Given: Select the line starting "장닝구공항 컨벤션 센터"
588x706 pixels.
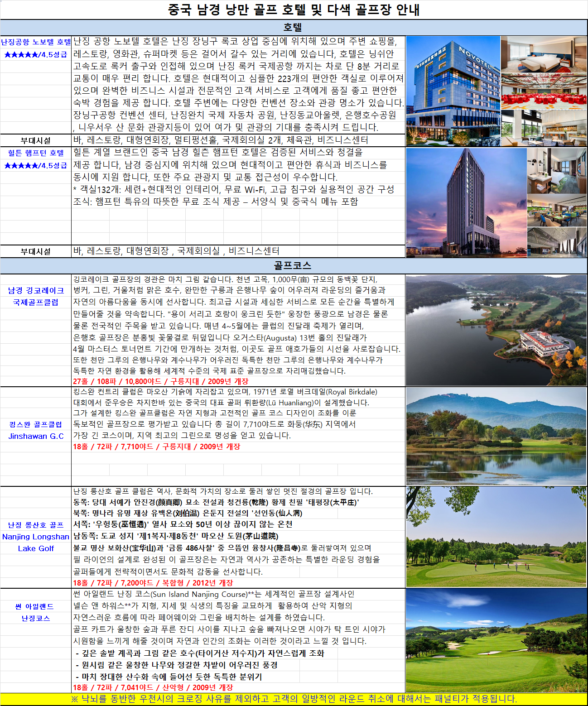Looking at the screenshot, I should pyautogui.click(x=235, y=115).
